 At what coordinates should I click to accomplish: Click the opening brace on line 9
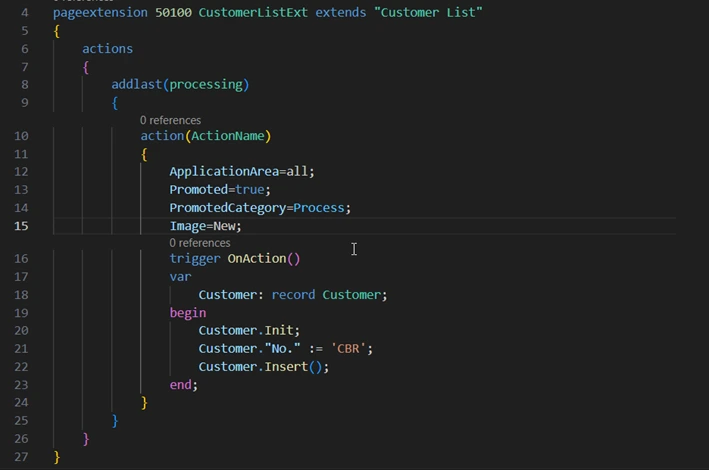pyautogui.click(x=115, y=103)
